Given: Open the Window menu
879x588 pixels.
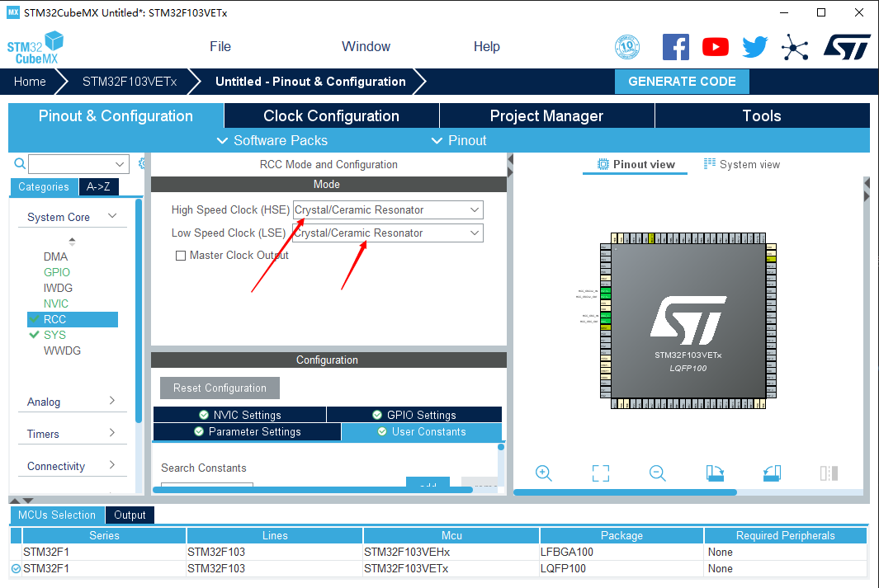Looking at the screenshot, I should coord(366,46).
